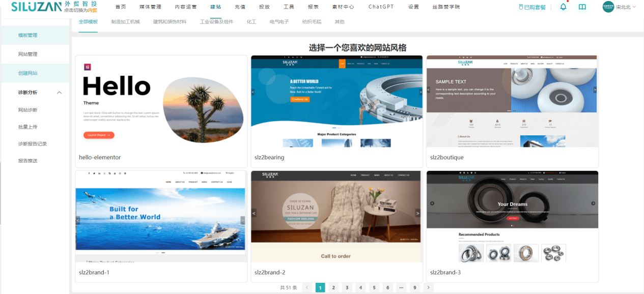
Task: Click the slz2bearing template name
Action: click(269, 158)
